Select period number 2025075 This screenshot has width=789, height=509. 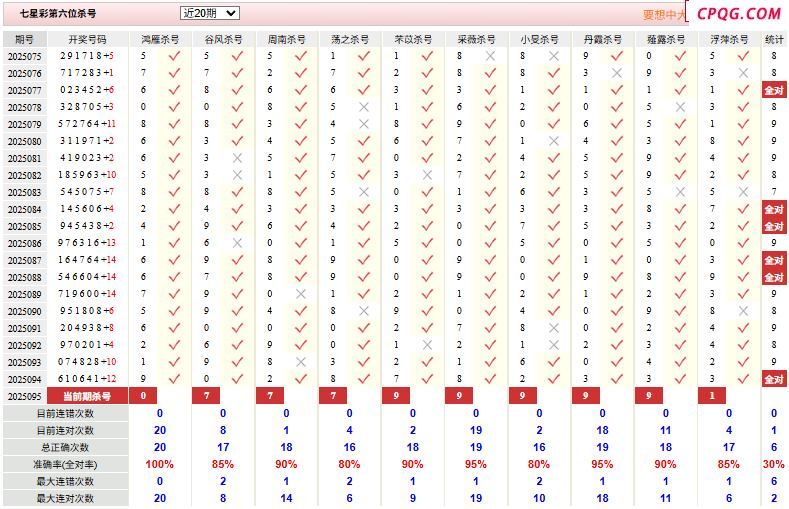[25, 56]
